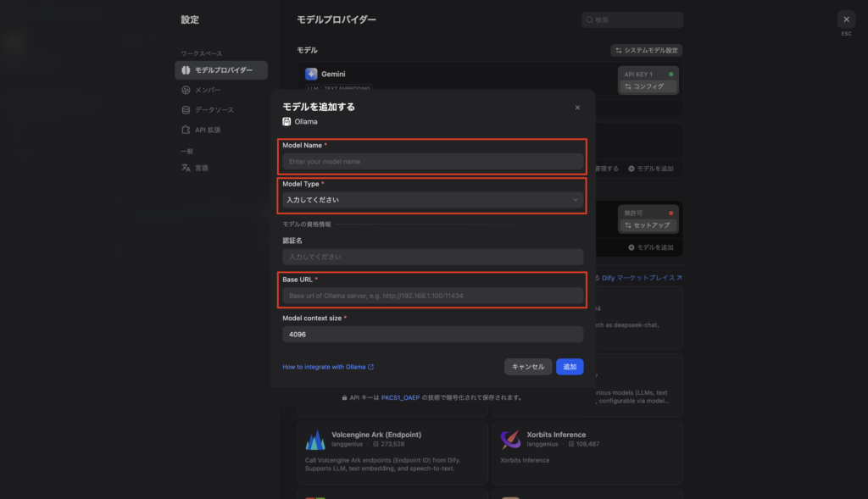Open the How to integrate with Ollama link
The height and width of the screenshot is (499, 868).
(x=327, y=367)
